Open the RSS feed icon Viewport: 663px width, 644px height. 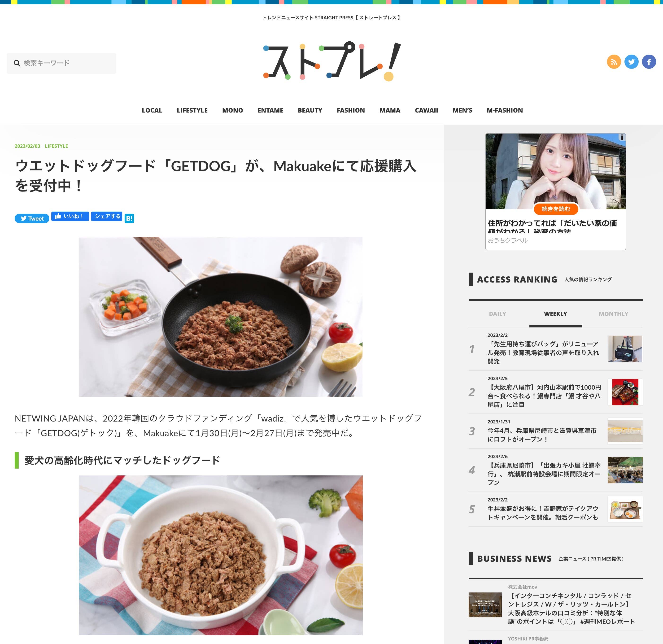[x=614, y=62]
